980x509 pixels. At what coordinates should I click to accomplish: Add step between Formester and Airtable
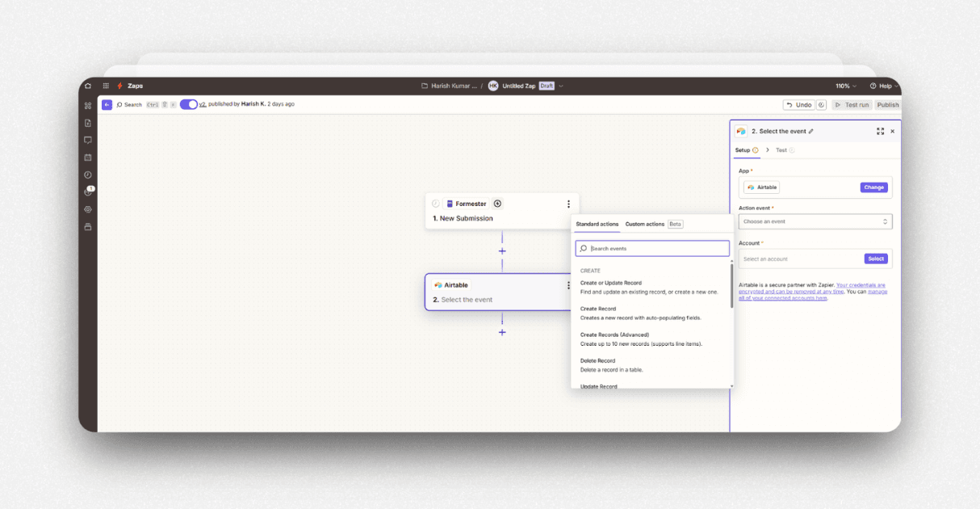[x=502, y=251]
